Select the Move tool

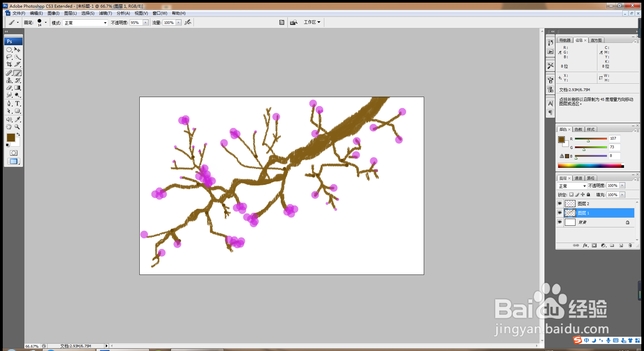point(17,50)
